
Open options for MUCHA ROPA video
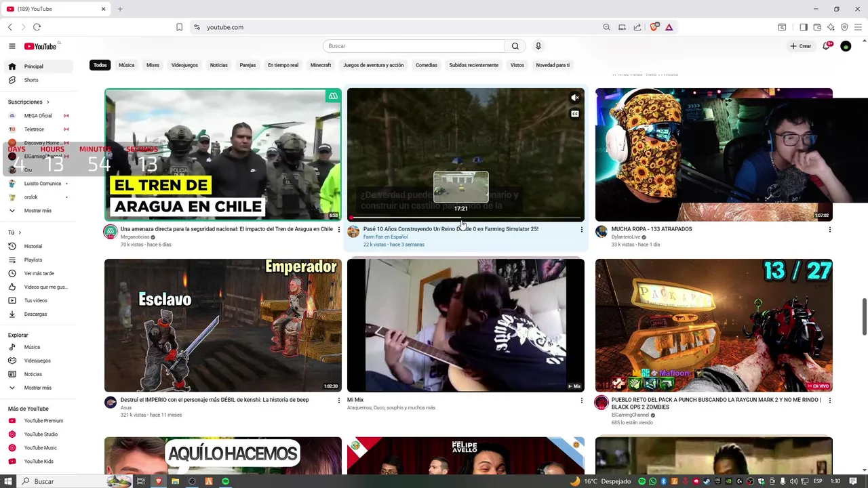point(829,230)
